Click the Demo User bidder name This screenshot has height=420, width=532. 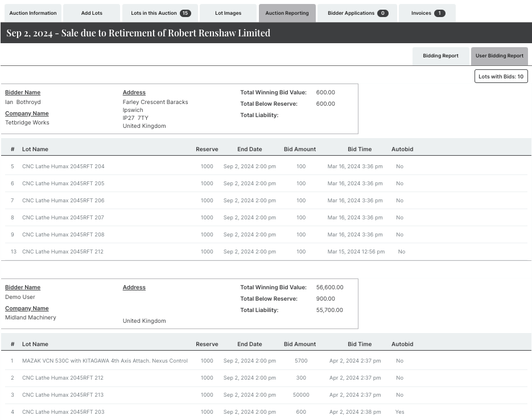tap(20, 297)
